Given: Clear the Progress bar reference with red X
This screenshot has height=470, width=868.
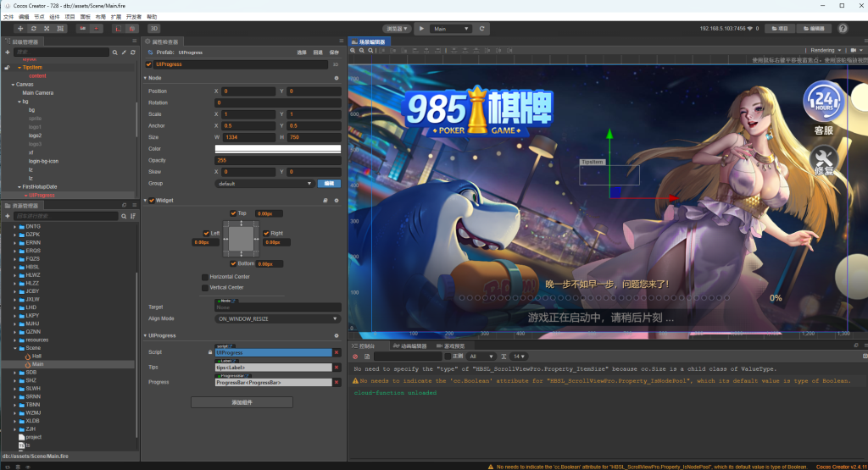Looking at the screenshot, I should click(x=336, y=382).
